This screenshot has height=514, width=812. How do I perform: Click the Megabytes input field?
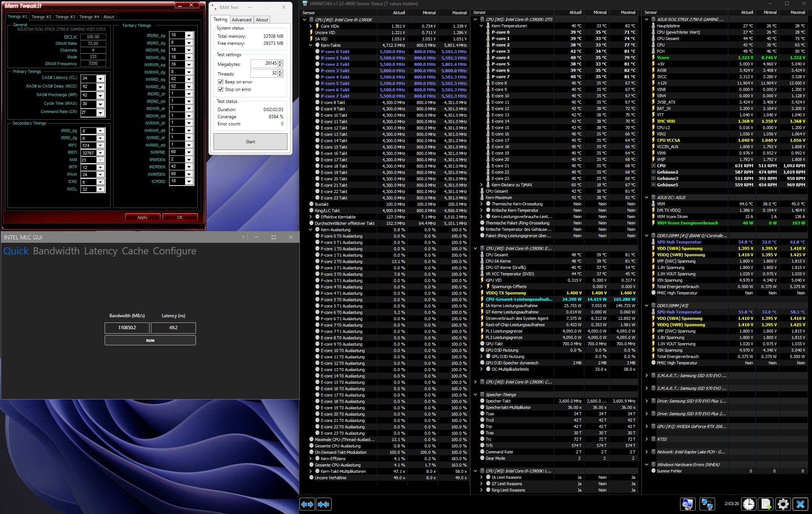264,64
